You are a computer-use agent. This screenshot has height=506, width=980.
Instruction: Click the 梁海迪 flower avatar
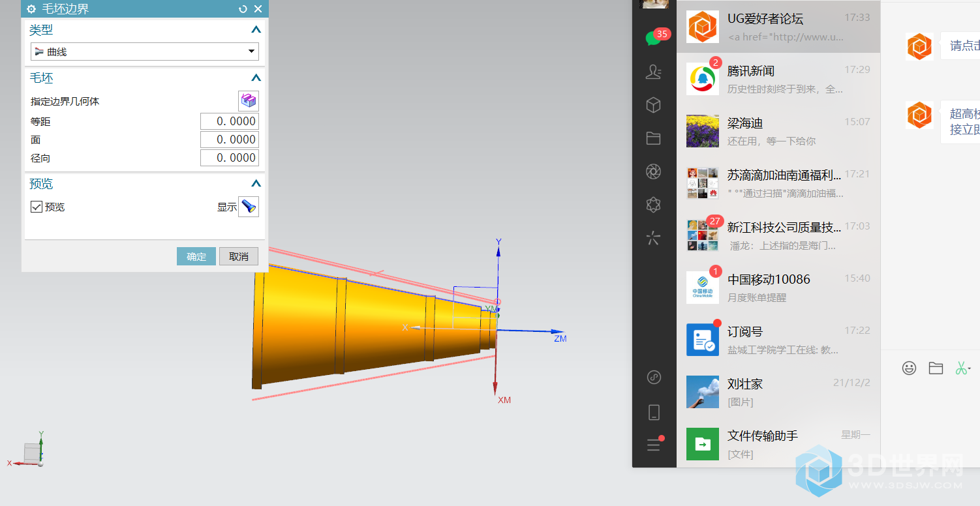[x=703, y=131]
